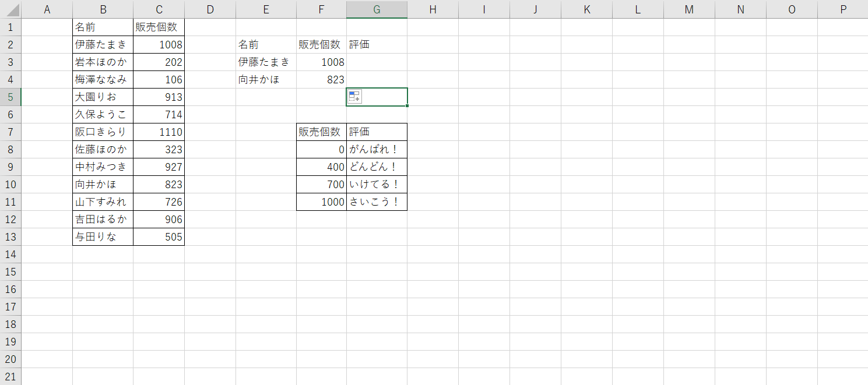Click cell G7 header 評価
This screenshot has width=868, height=385.
pyautogui.click(x=377, y=132)
